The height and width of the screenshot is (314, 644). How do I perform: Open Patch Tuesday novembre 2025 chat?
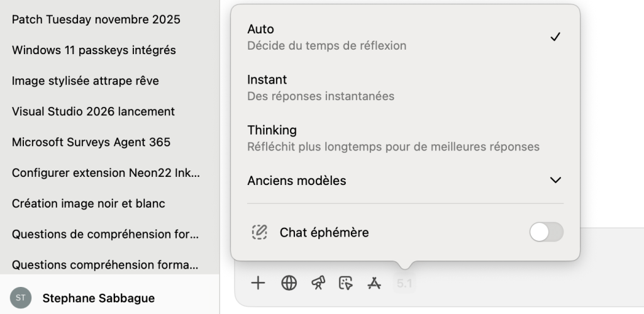(96, 20)
